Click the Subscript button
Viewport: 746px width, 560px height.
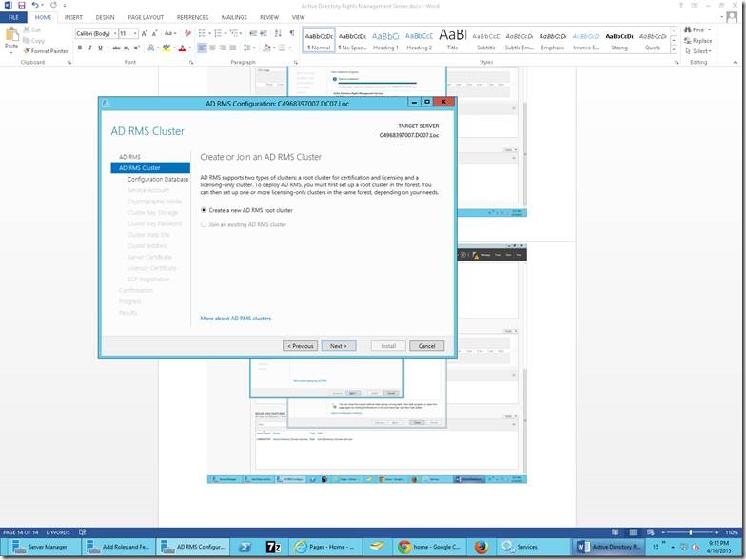(127, 48)
